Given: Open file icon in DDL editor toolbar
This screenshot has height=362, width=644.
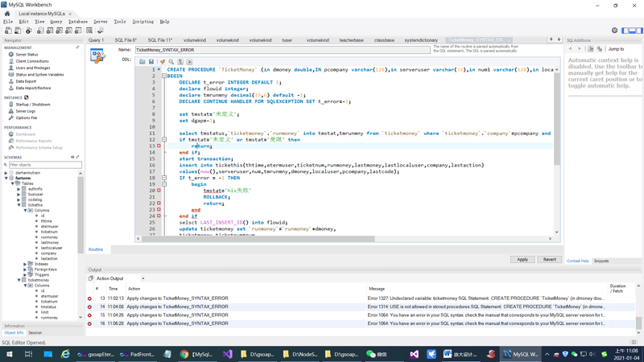Looking at the screenshot, I should [142, 62].
